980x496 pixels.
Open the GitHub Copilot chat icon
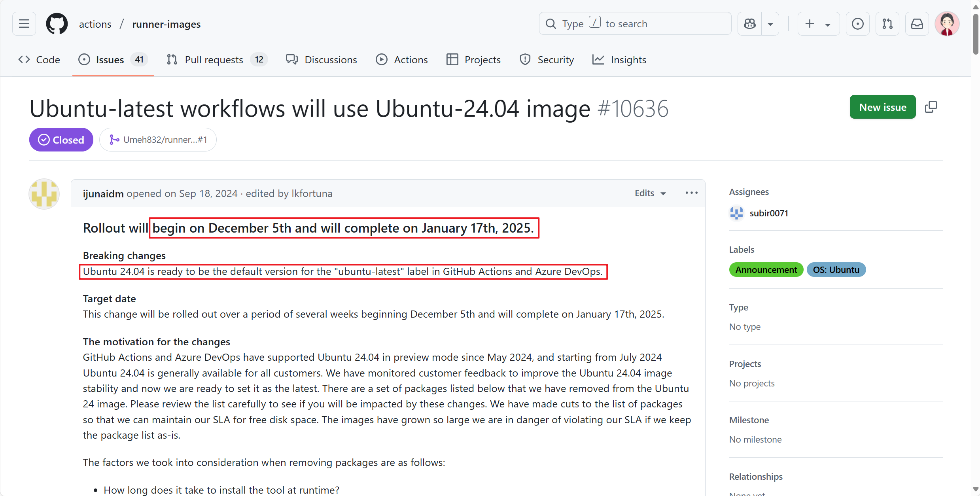(749, 24)
